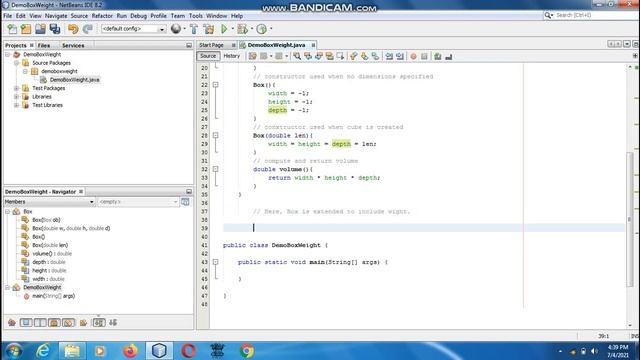The width and height of the screenshot is (640, 360).
Task: Click the Shift Line Left icon
Action: (389, 56)
